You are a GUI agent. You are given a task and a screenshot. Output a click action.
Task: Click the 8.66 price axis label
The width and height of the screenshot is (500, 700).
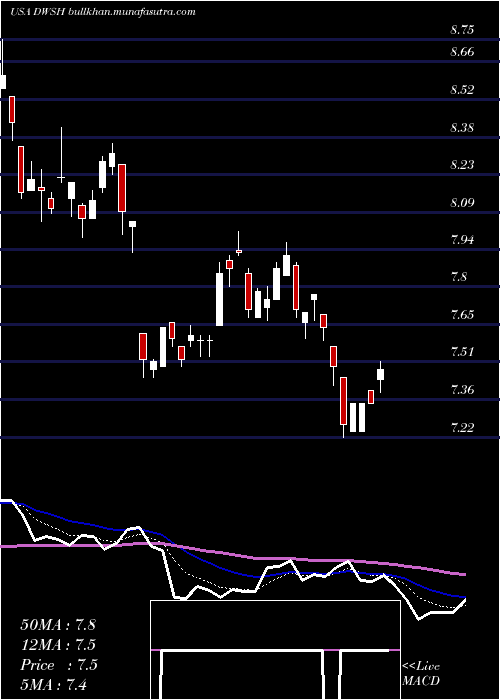[462, 52]
